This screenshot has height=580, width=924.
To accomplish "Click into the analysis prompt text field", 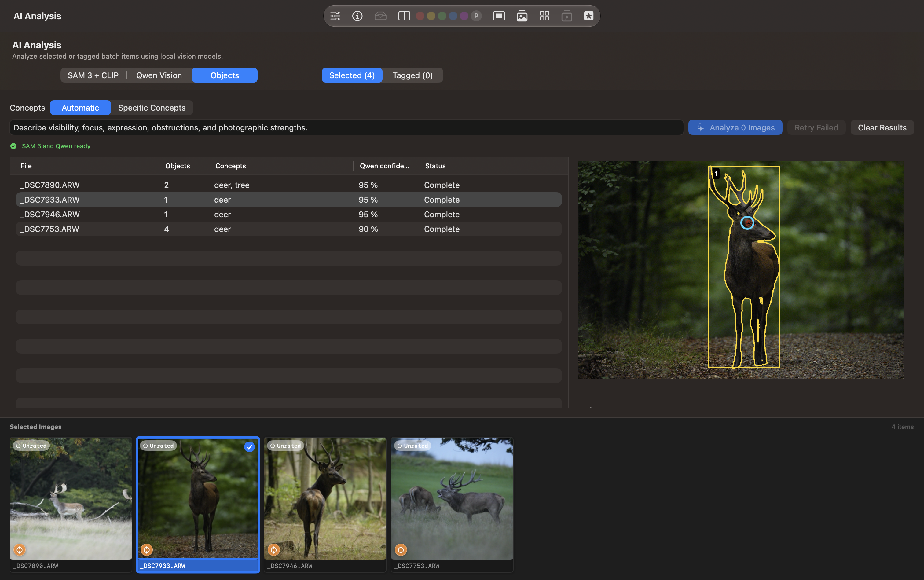I will pyautogui.click(x=346, y=127).
